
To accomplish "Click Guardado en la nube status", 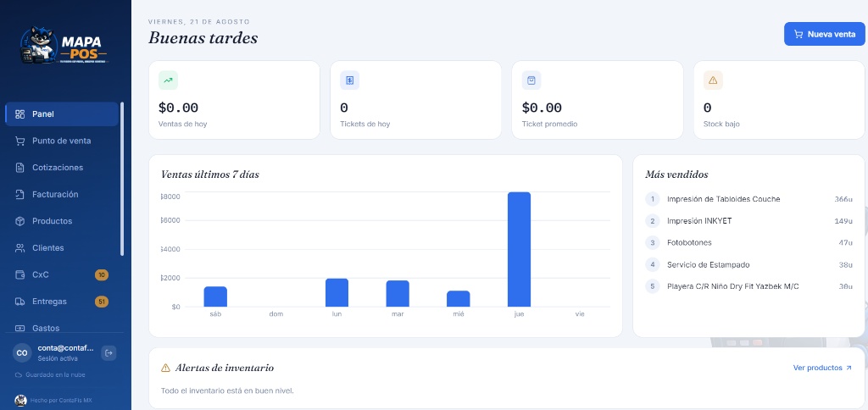I will point(55,375).
